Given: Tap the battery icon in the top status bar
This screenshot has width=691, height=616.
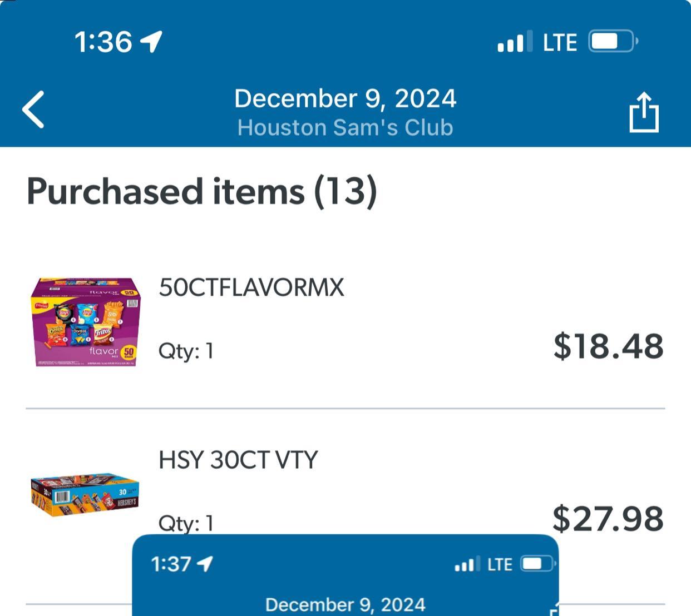Looking at the screenshot, I should click(x=613, y=42).
